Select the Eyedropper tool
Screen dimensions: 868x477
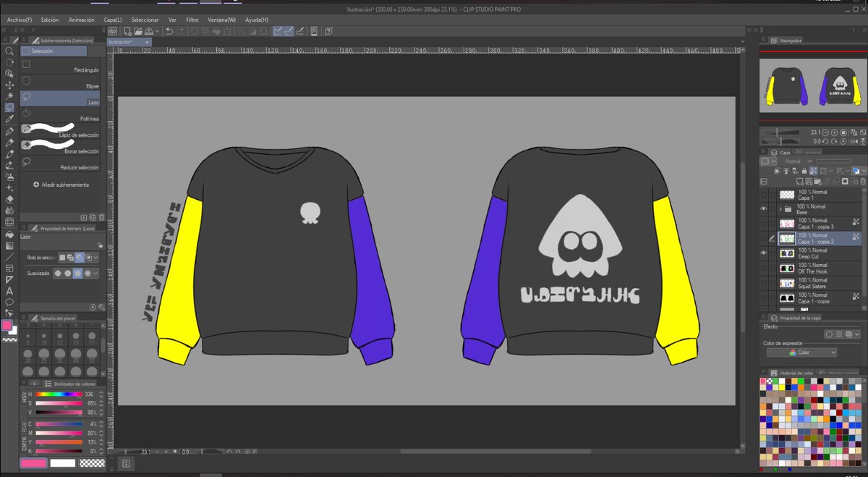9,118
